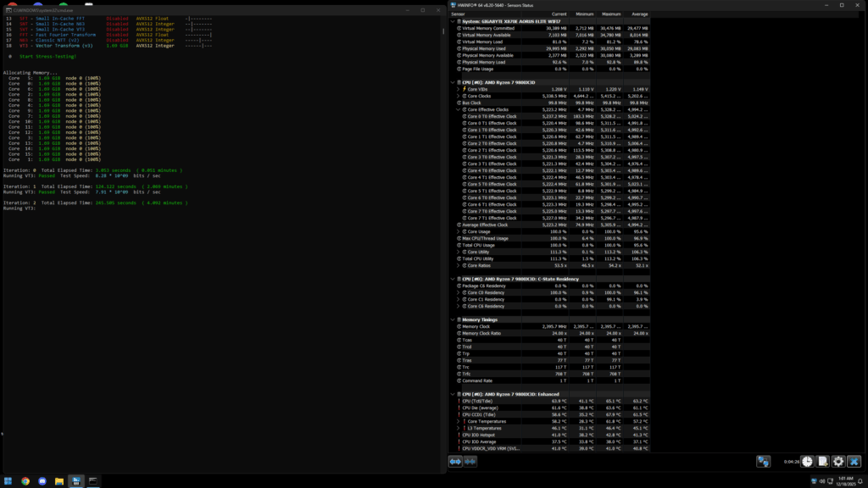This screenshot has height=488, width=868.
Task: Open the blue chat app taskbar icon
Action: click(x=42, y=481)
